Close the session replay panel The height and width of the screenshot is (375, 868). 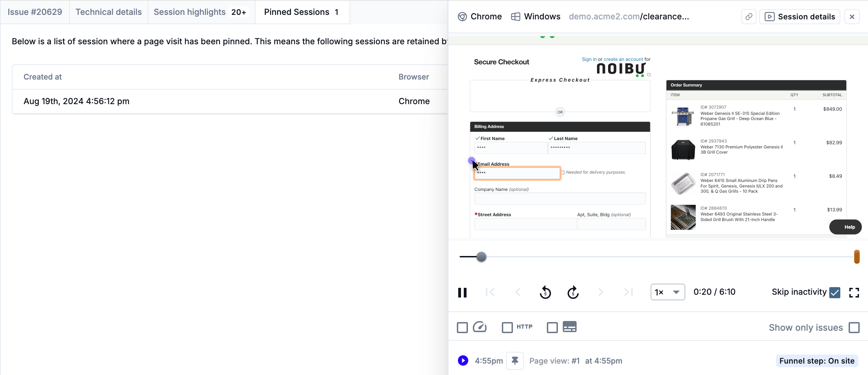852,17
